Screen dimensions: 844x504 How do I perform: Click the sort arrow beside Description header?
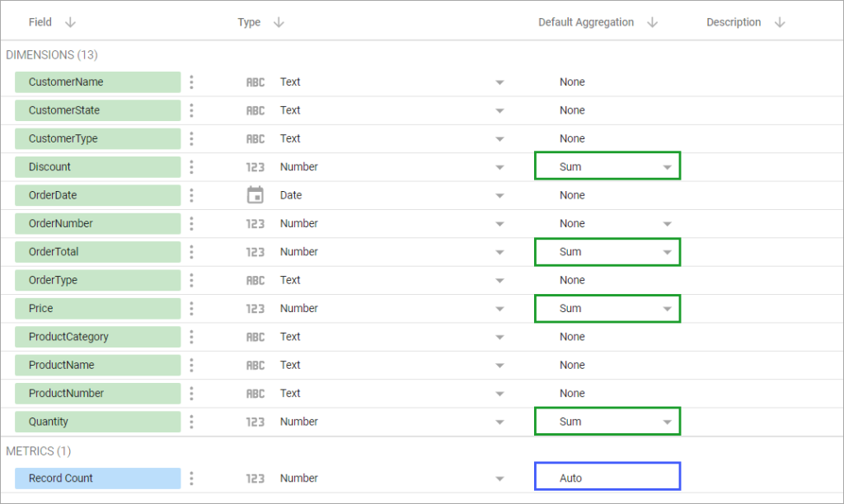[780, 22]
